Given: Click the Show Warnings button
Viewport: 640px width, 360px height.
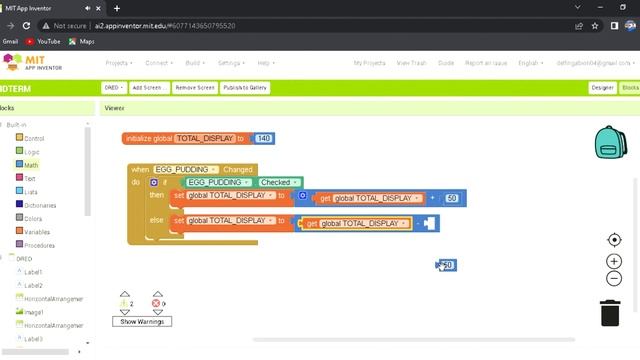Looking at the screenshot, I should (x=142, y=322).
